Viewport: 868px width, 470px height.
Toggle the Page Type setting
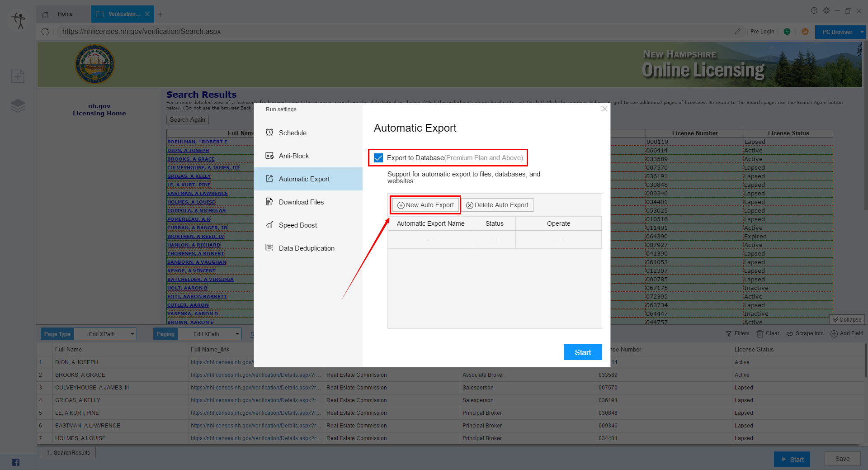coord(57,334)
